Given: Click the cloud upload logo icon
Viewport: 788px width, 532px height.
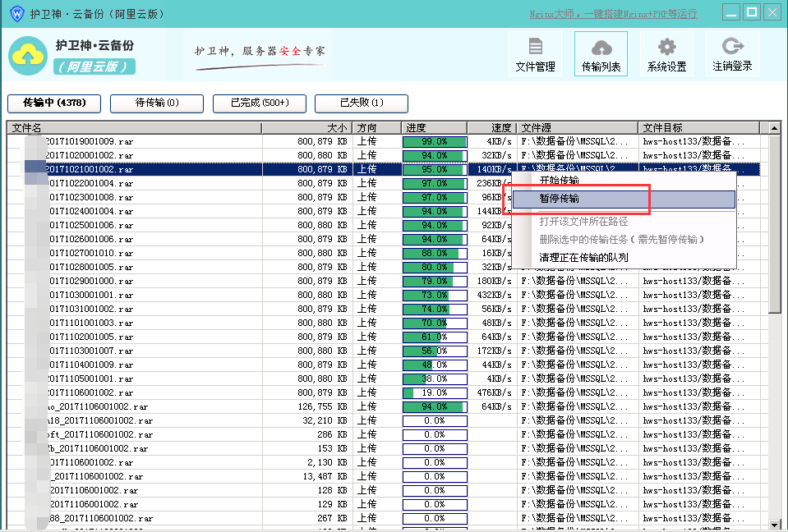Looking at the screenshot, I should (28, 55).
